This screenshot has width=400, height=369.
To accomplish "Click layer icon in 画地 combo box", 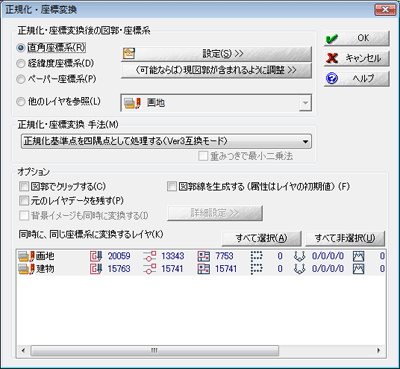I will pyautogui.click(x=132, y=103).
